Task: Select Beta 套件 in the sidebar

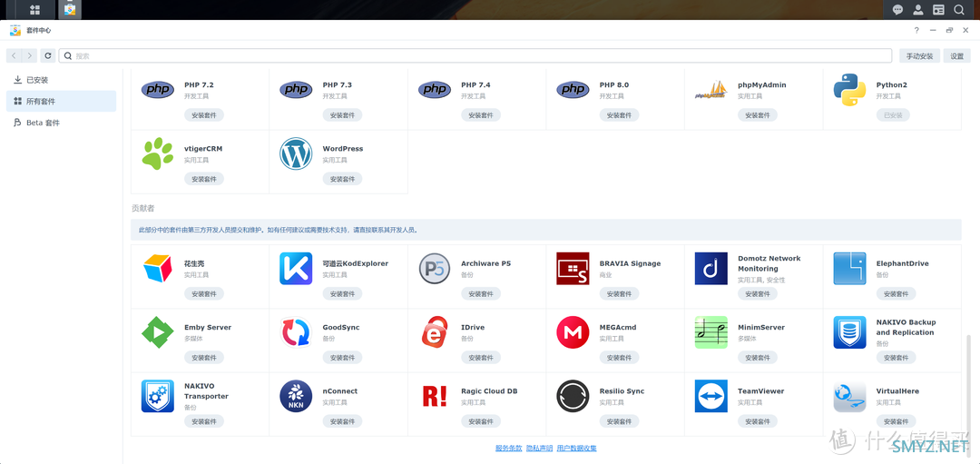Action: pyautogui.click(x=62, y=123)
